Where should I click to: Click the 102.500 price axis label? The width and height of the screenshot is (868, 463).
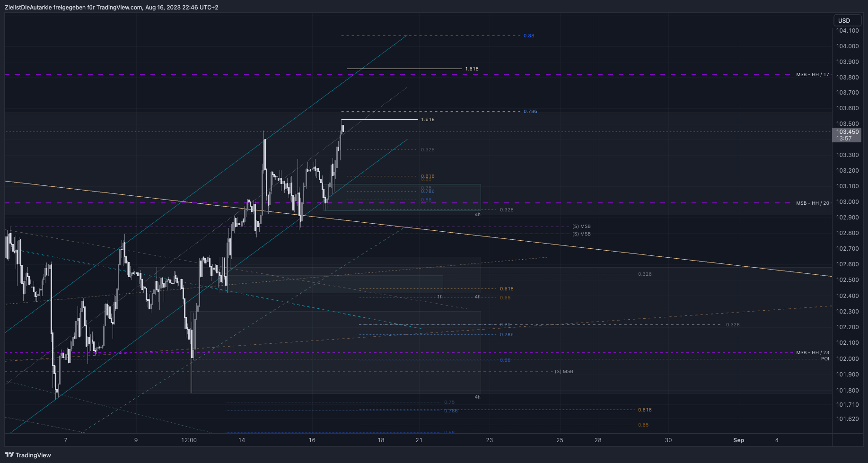pyautogui.click(x=847, y=280)
